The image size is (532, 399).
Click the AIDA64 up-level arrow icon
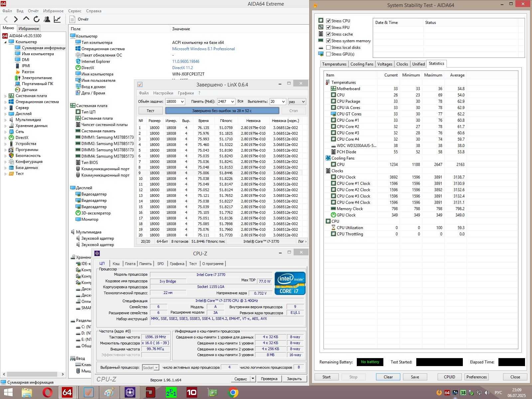[x=26, y=19]
